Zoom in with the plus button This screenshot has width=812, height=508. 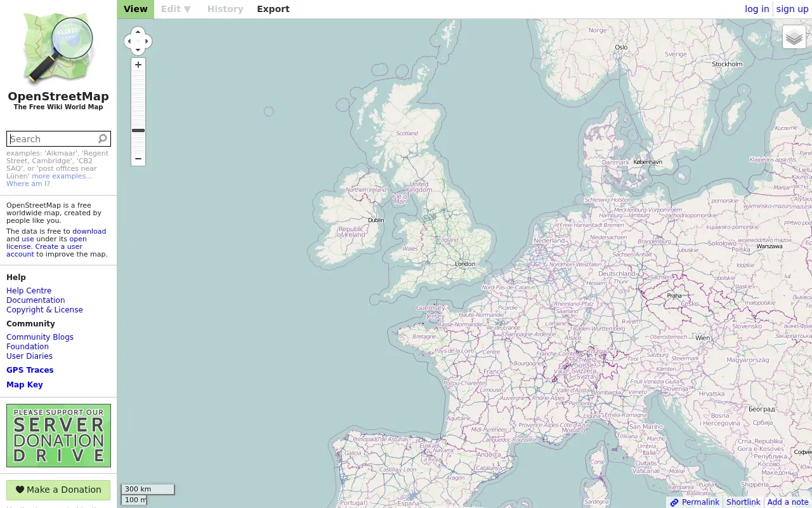(x=138, y=65)
